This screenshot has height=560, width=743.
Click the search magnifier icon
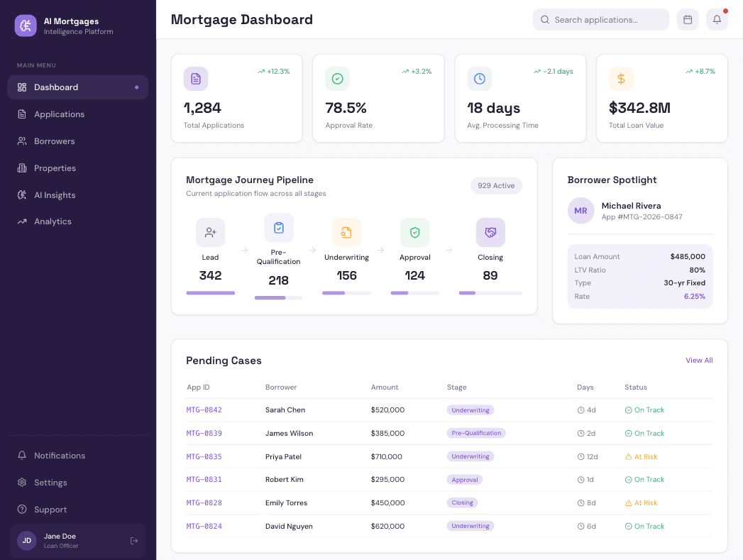click(545, 19)
